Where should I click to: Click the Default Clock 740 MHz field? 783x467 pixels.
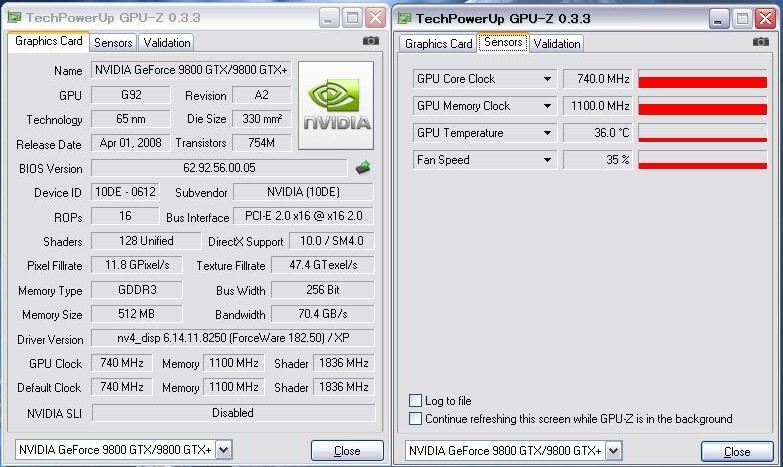pos(122,387)
